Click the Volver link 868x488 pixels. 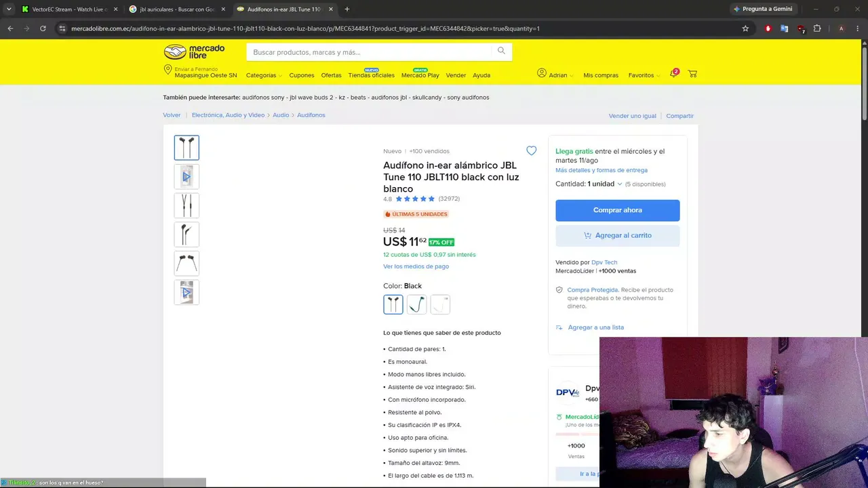coord(172,115)
